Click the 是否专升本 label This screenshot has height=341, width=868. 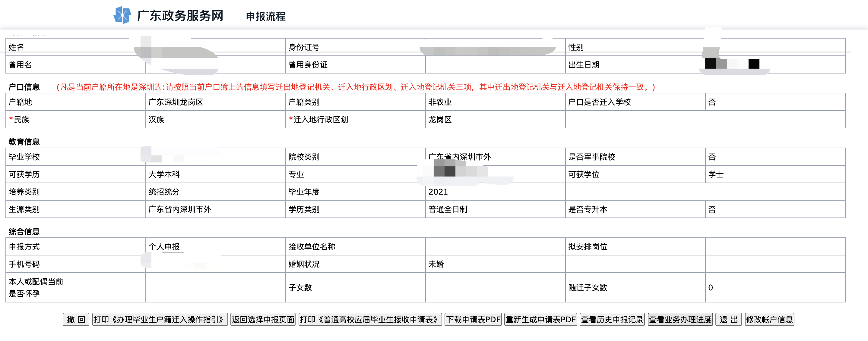point(588,209)
